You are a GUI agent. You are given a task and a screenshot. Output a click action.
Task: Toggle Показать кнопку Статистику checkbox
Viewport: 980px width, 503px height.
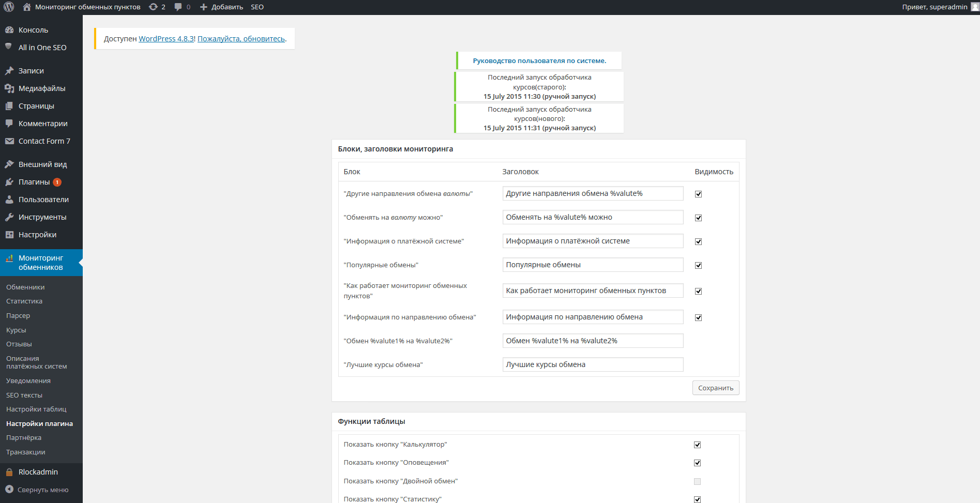point(697,499)
